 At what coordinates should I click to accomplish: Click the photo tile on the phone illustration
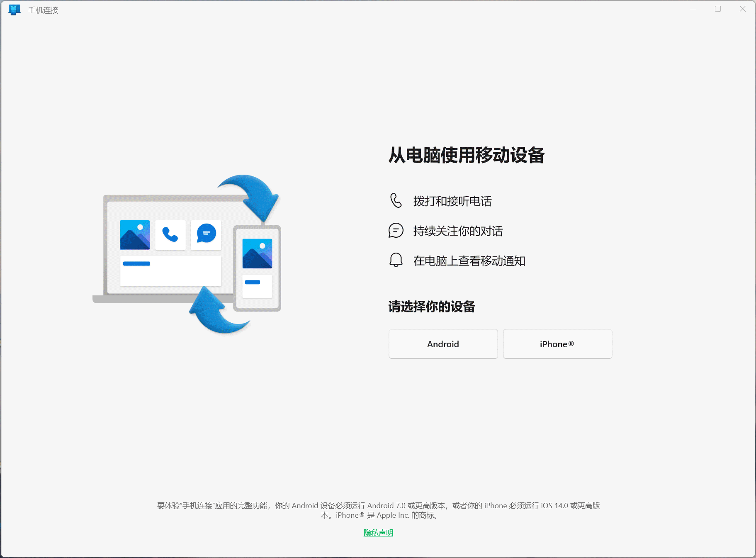(x=257, y=253)
